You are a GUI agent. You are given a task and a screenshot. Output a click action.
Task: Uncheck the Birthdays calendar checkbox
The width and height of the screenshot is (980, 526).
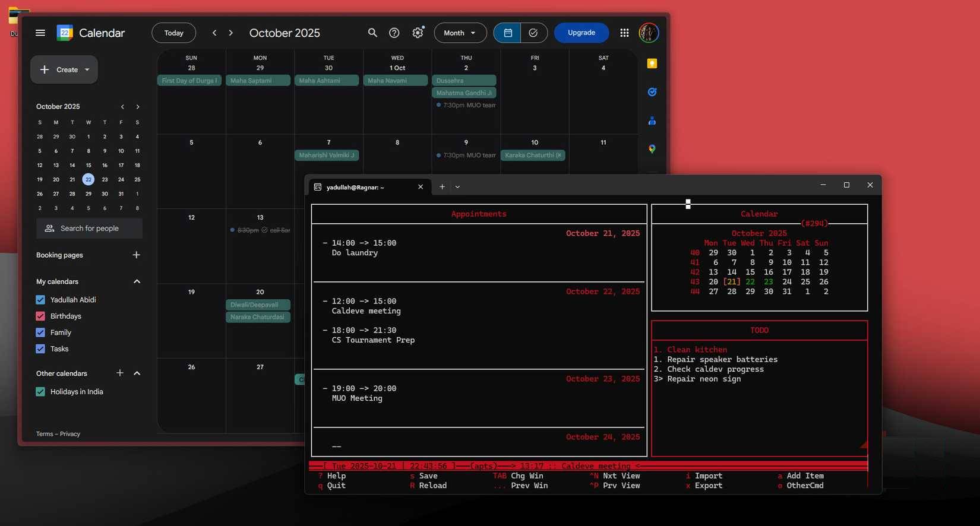click(x=40, y=316)
